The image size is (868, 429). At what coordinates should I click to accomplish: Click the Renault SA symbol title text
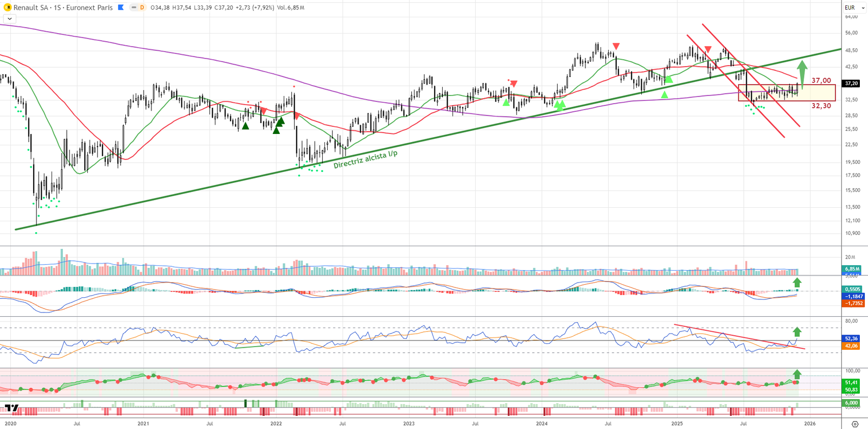62,8
